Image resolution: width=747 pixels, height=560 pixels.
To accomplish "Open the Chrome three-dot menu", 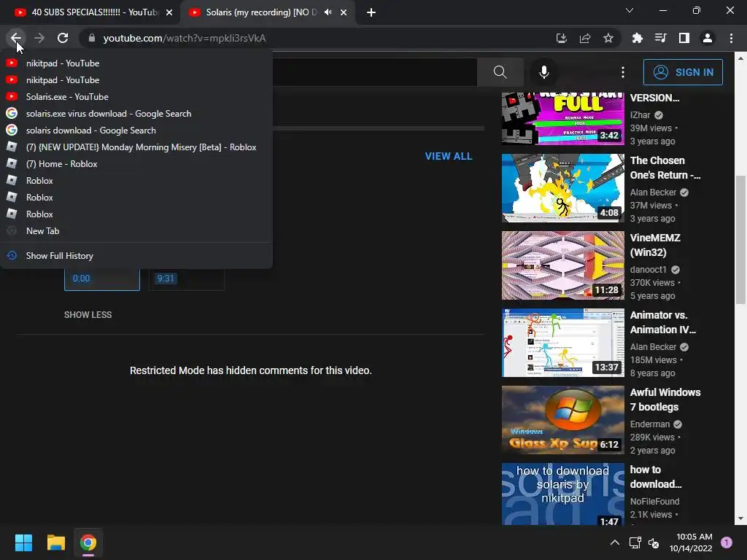I will 731,38.
